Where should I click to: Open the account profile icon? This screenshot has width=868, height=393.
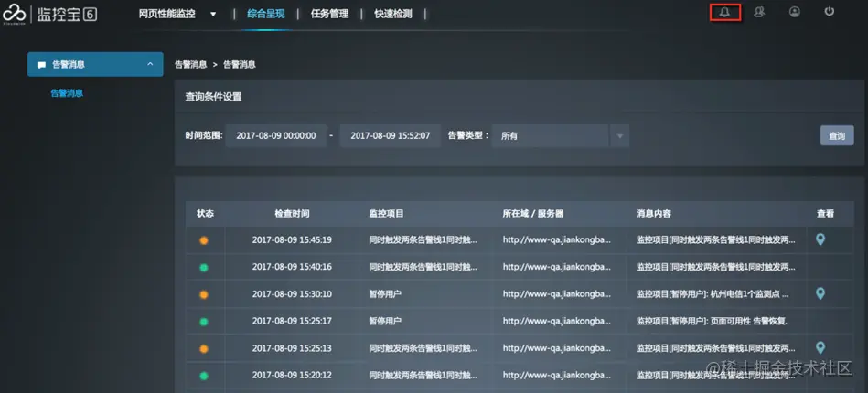[795, 12]
